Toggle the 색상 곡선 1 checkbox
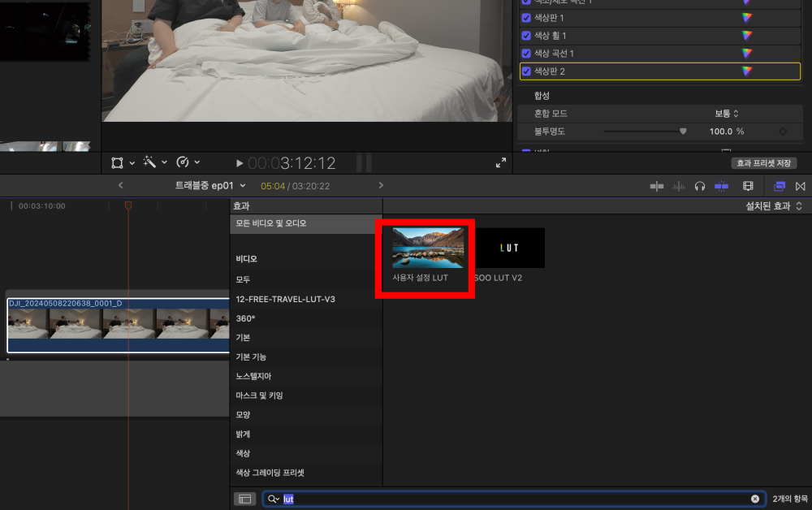The image size is (812, 510). 526,54
